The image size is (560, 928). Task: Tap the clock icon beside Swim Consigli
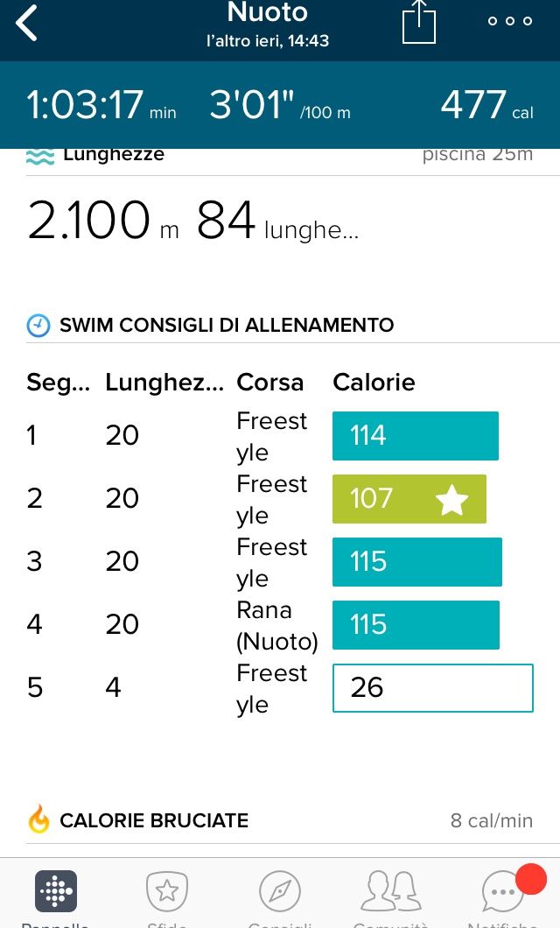(x=38, y=326)
